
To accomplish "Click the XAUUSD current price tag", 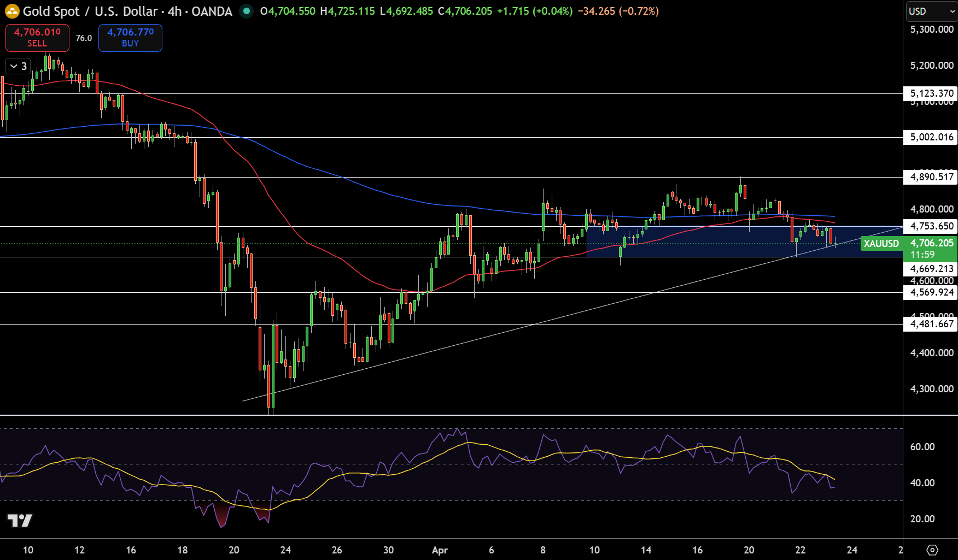I will click(x=881, y=244).
